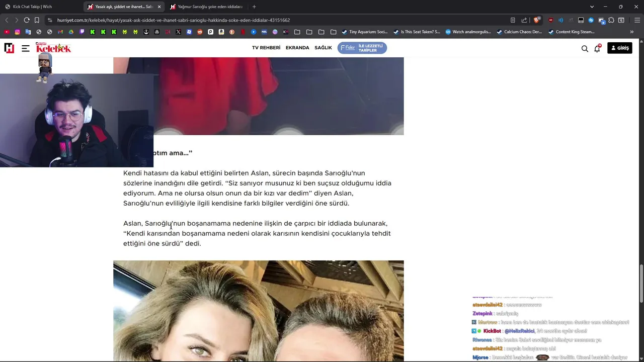Click the İLE LEZZETLİ TARİFLER banner
644x362 pixels.
(x=362, y=48)
